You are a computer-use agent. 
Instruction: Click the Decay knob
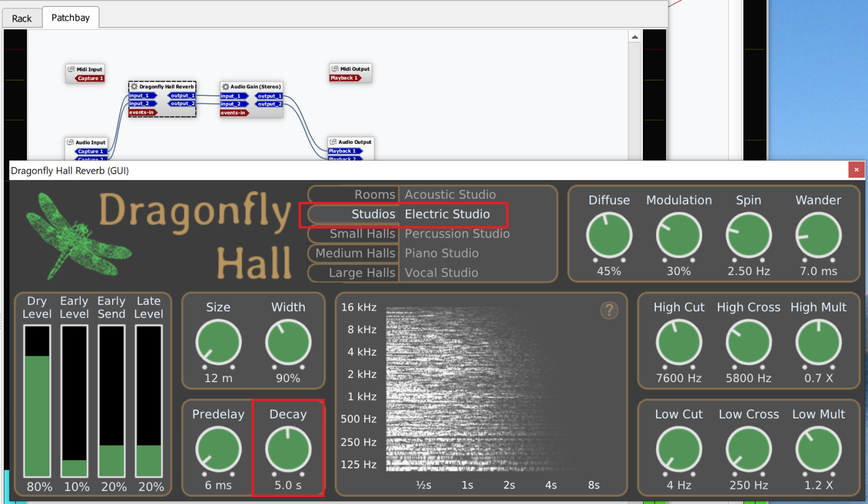click(288, 449)
